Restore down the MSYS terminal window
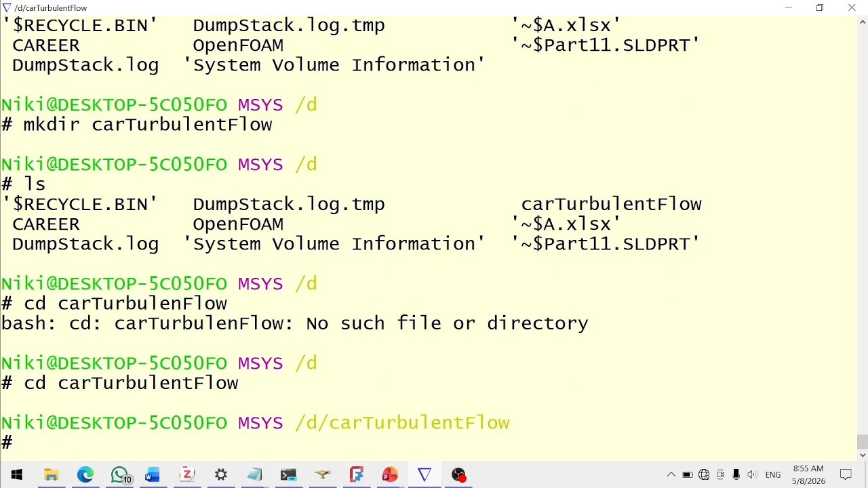The height and width of the screenshot is (488, 868). (x=820, y=7)
